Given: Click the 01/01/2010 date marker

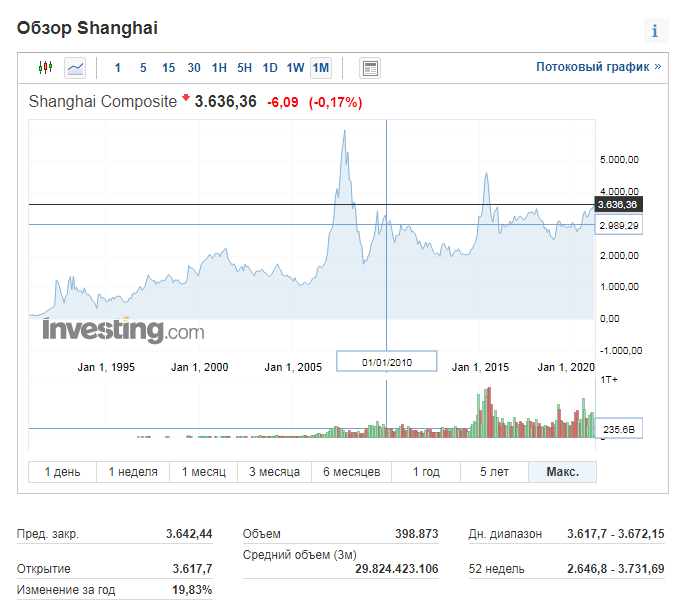Looking at the screenshot, I should click(x=386, y=362).
